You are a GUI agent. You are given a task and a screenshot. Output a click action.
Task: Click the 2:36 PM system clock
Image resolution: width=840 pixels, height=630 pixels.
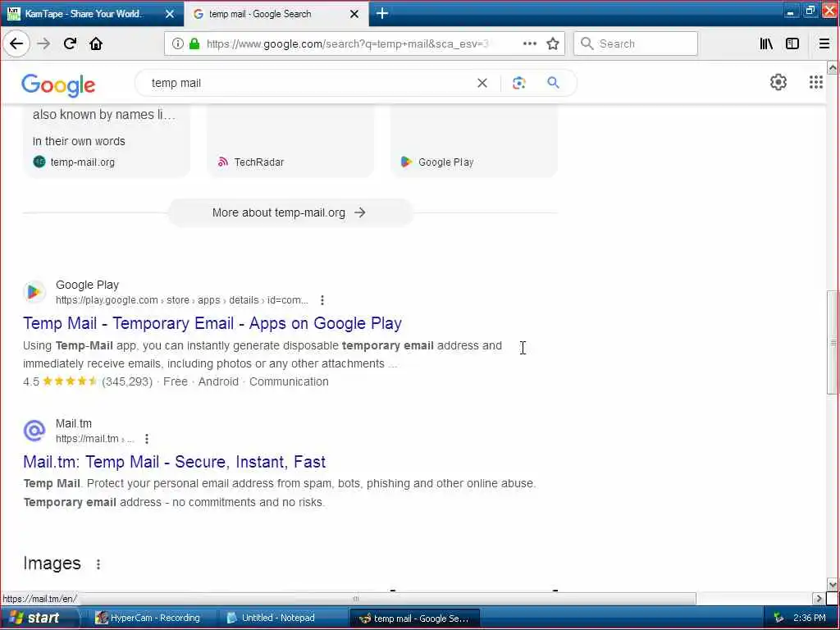coord(809,619)
